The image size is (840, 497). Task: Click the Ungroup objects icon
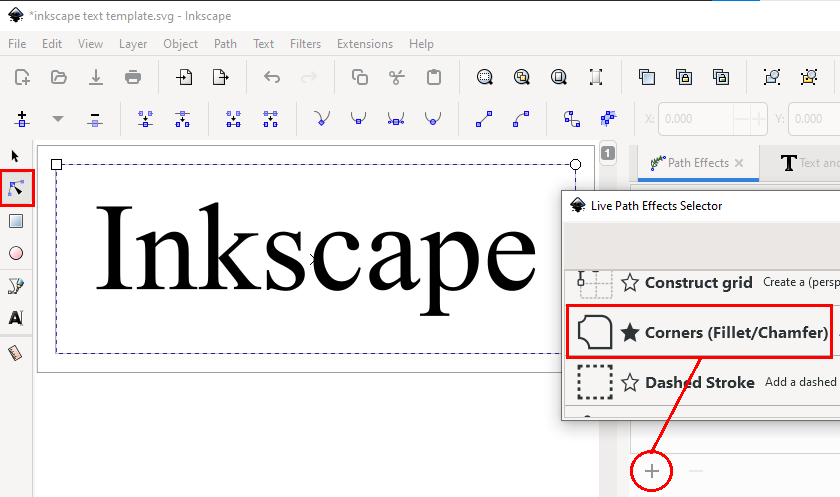(809, 77)
